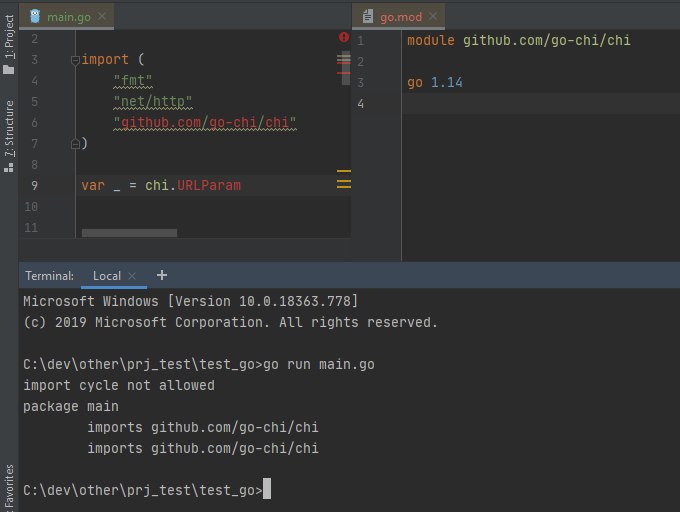Open the Structure tool window
The width and height of the screenshot is (680, 512).
tap(9, 135)
